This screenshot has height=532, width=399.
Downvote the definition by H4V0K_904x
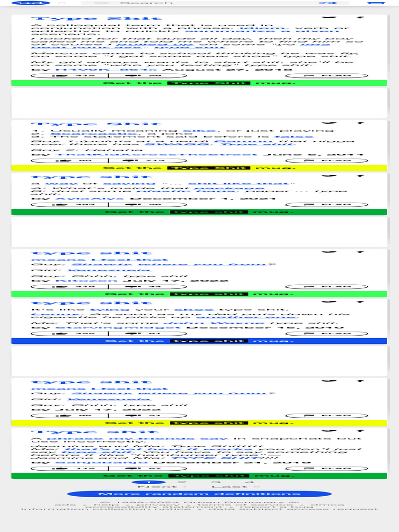[x=148, y=76]
